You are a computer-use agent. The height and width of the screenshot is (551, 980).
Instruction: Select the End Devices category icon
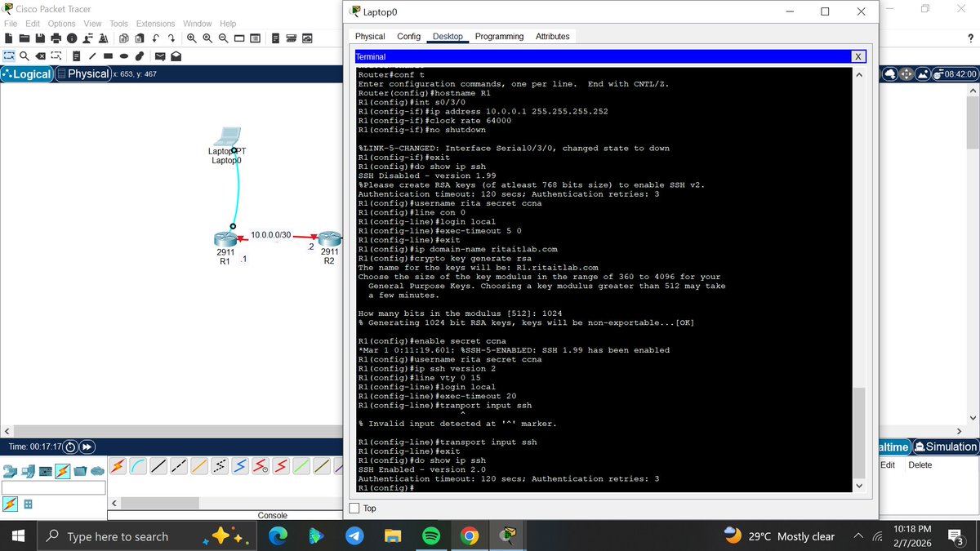(27, 471)
